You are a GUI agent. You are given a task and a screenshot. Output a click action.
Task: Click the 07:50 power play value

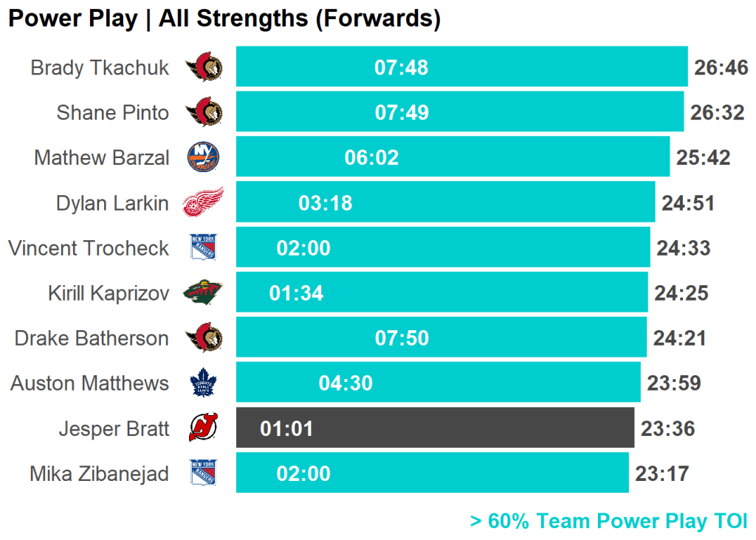[402, 338]
